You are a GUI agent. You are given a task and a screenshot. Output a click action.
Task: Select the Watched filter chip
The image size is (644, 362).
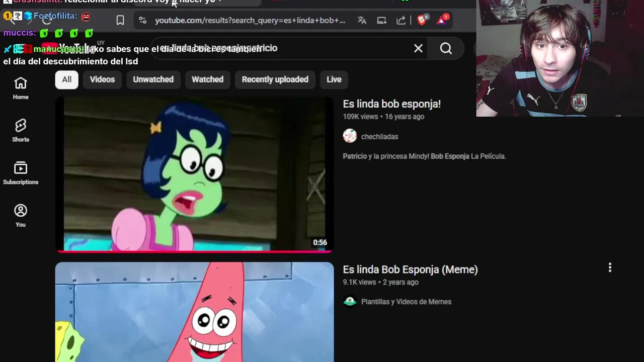[x=207, y=79]
